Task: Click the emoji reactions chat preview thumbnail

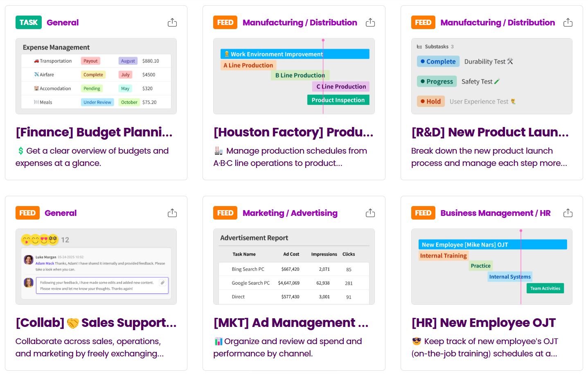Action: tap(96, 267)
